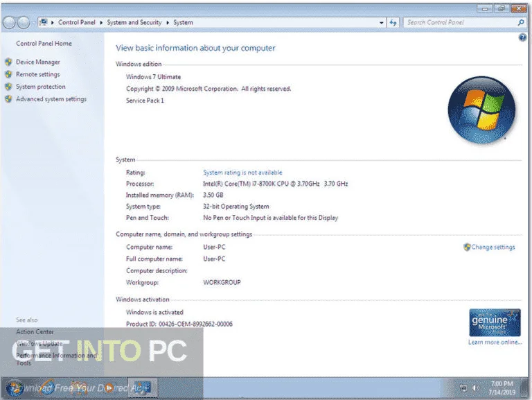Click No Pen or Touch Input text
The image size is (532, 400).
271,218
